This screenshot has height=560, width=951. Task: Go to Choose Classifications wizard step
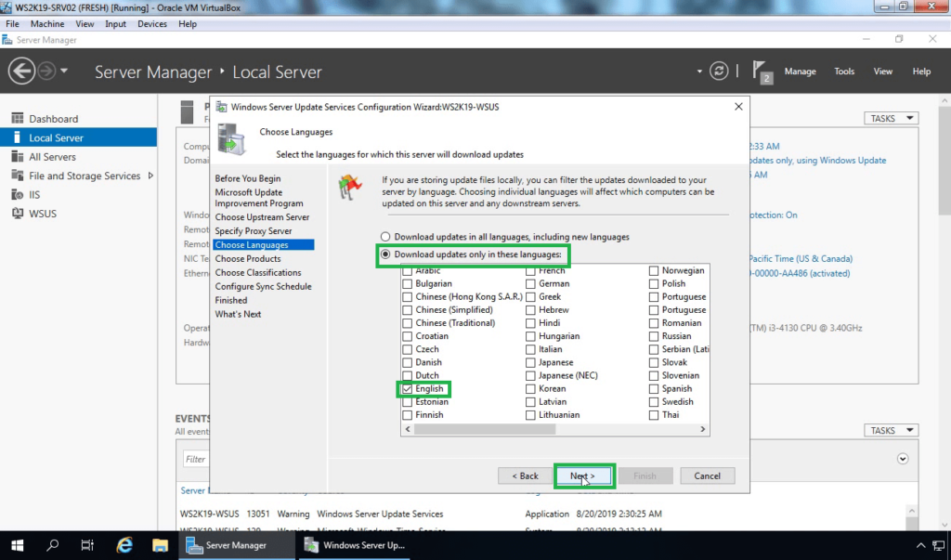pyautogui.click(x=258, y=272)
